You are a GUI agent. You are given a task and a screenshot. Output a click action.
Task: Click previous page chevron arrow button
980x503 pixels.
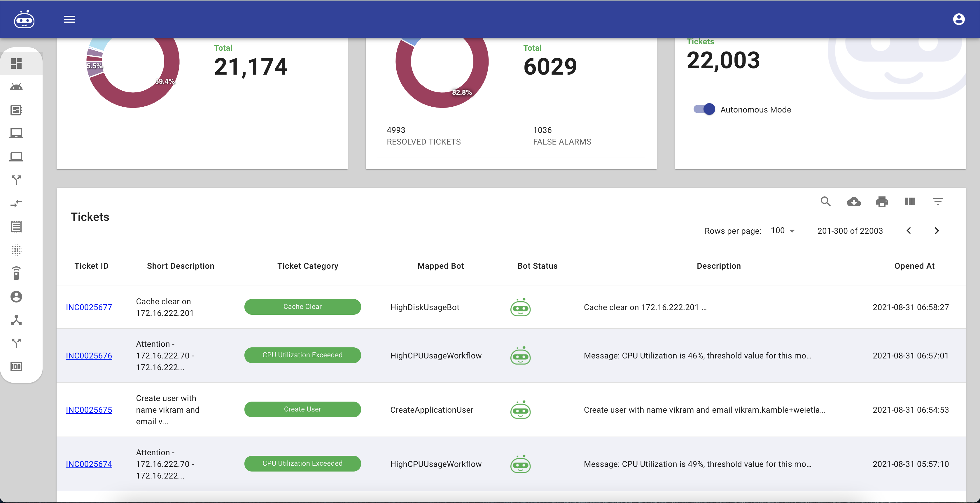pyautogui.click(x=909, y=230)
